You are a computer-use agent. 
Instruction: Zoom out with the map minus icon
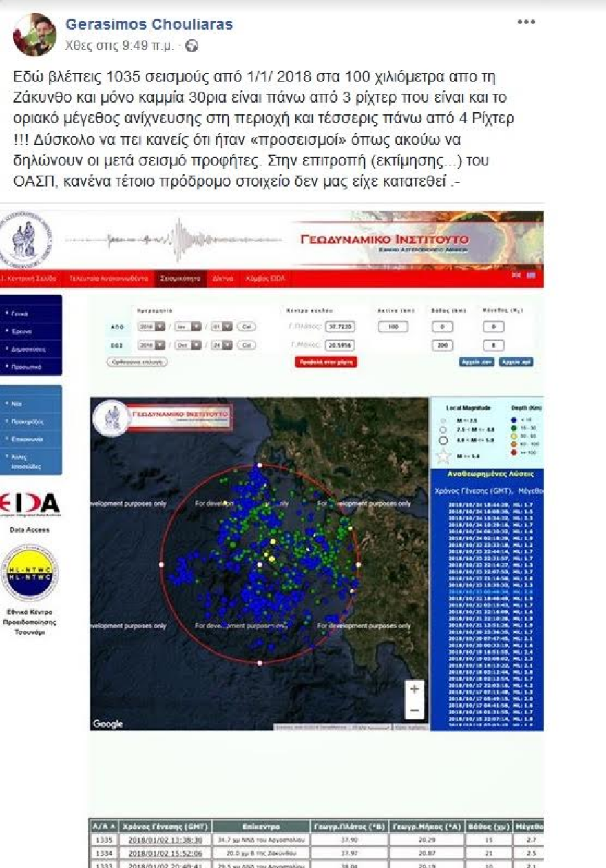click(413, 710)
